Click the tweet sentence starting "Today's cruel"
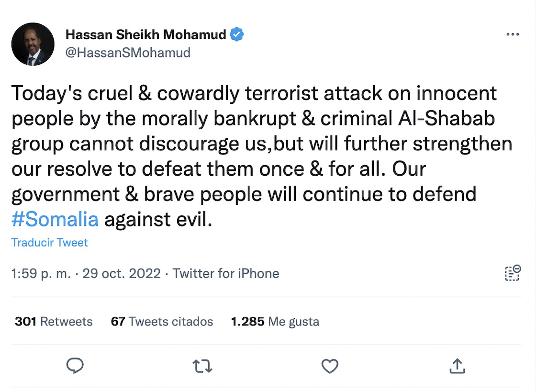 [x=254, y=93]
